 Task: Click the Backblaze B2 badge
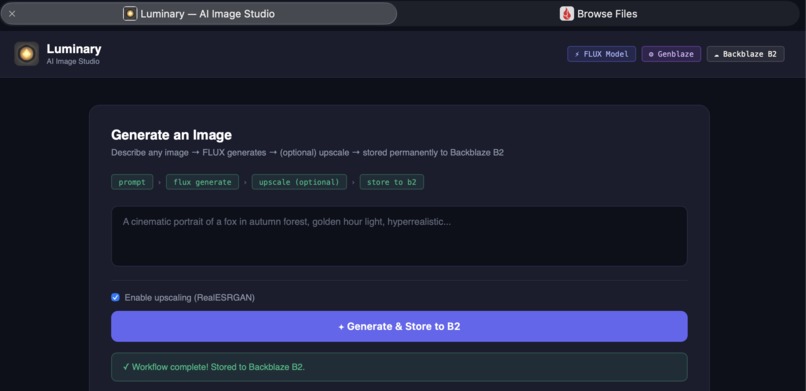(x=745, y=54)
